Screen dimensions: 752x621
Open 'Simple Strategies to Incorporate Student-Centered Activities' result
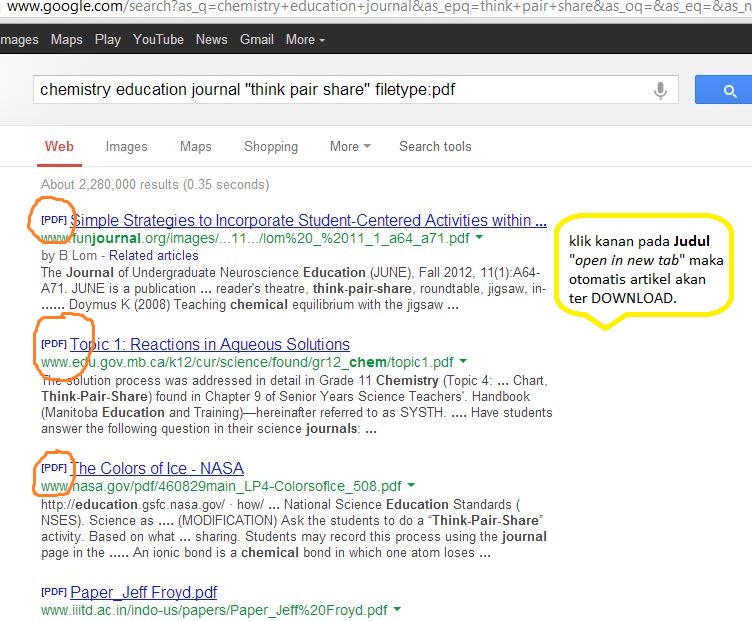308,220
